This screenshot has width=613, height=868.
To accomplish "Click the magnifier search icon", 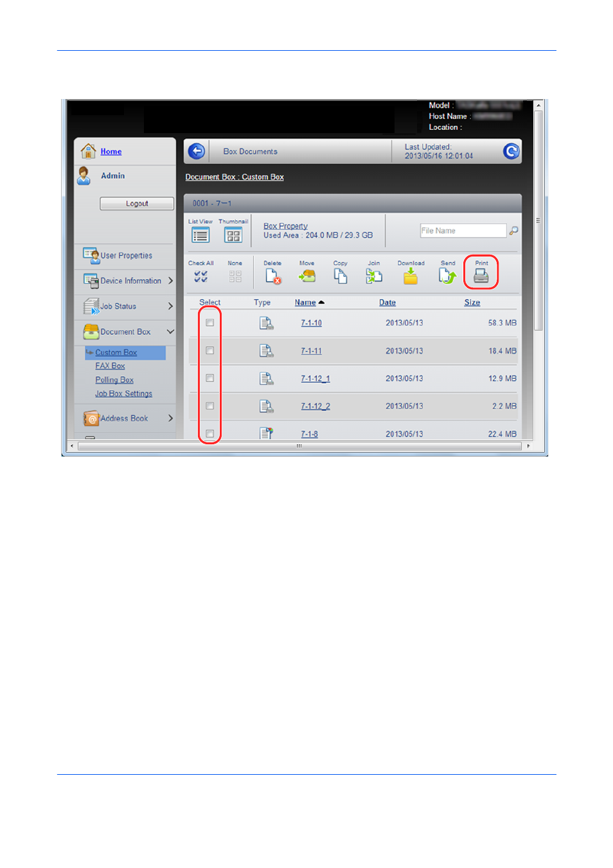I will click(x=513, y=230).
